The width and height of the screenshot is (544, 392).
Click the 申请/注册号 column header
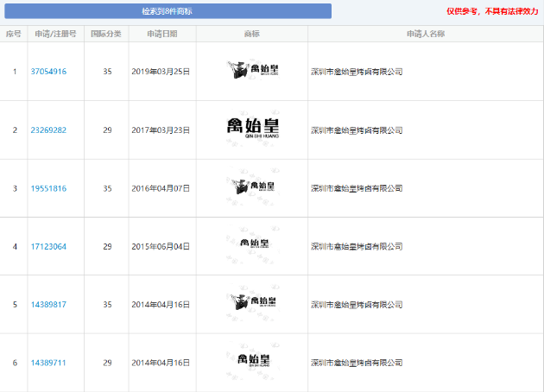55,35
